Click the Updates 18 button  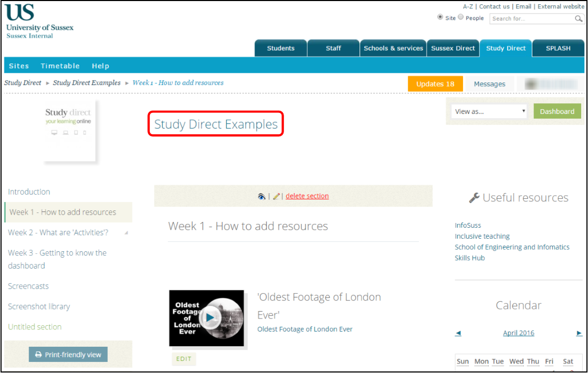click(435, 84)
